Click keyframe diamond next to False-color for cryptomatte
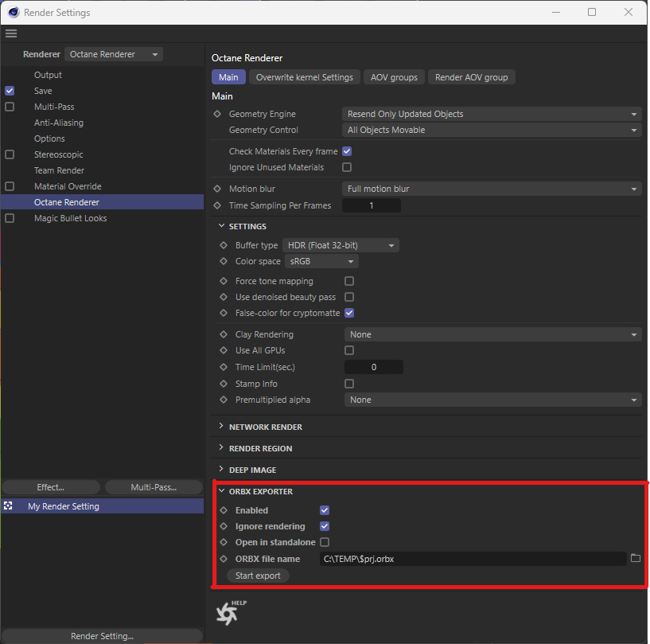The width and height of the screenshot is (650, 644). [224, 313]
